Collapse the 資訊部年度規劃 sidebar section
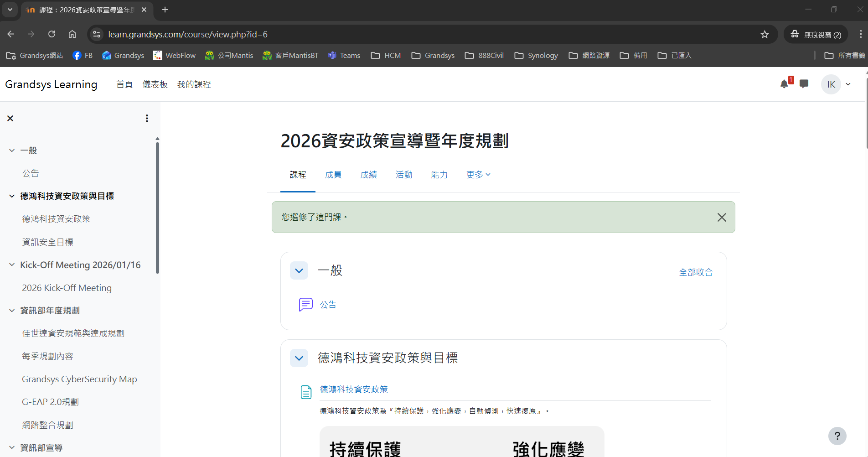This screenshot has width=868, height=457. [x=11, y=310]
